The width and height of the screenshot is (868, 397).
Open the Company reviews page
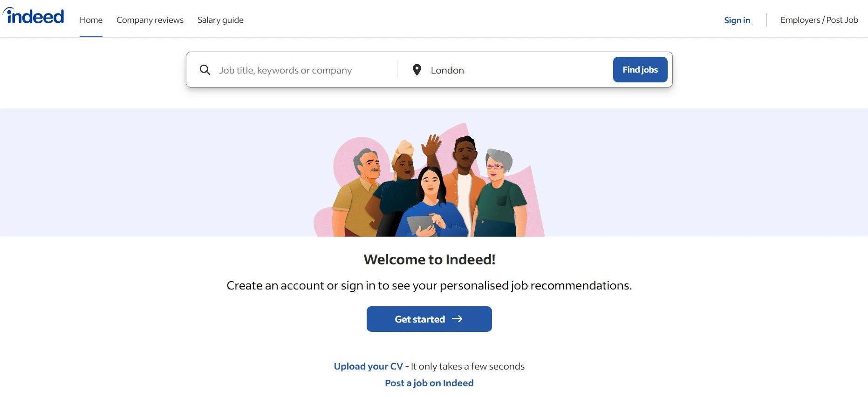tap(150, 20)
